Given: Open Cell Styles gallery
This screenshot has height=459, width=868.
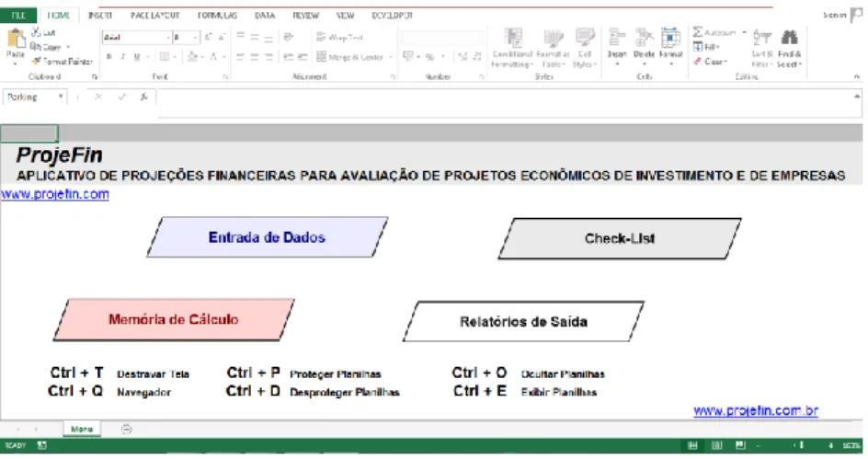Looking at the screenshot, I should [585, 48].
